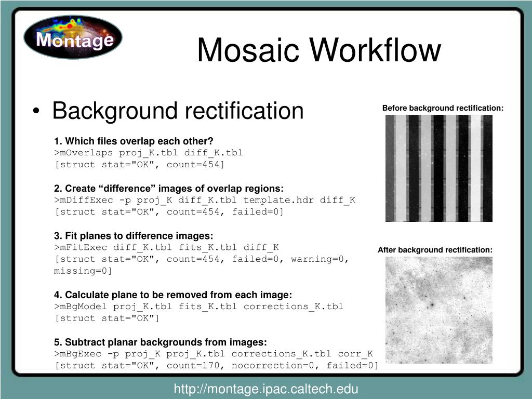Click "5. Subtract planar backgrounds from images:"
The height and width of the screenshot is (399, 532).
point(161,342)
